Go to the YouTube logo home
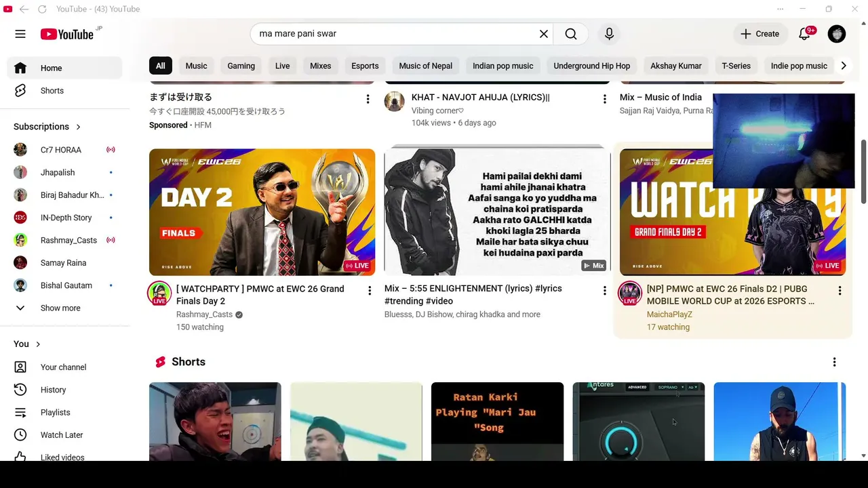 point(66,34)
